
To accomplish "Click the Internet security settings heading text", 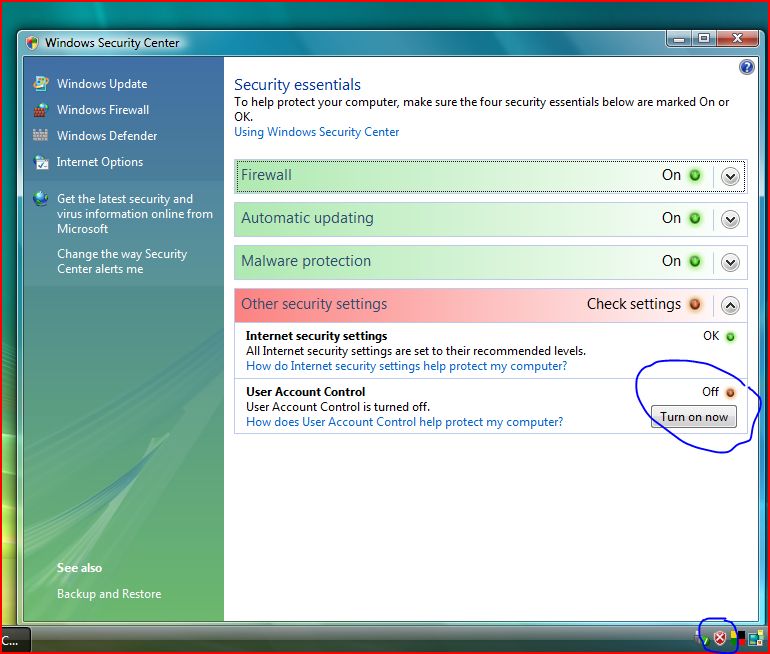I will click(x=316, y=336).
